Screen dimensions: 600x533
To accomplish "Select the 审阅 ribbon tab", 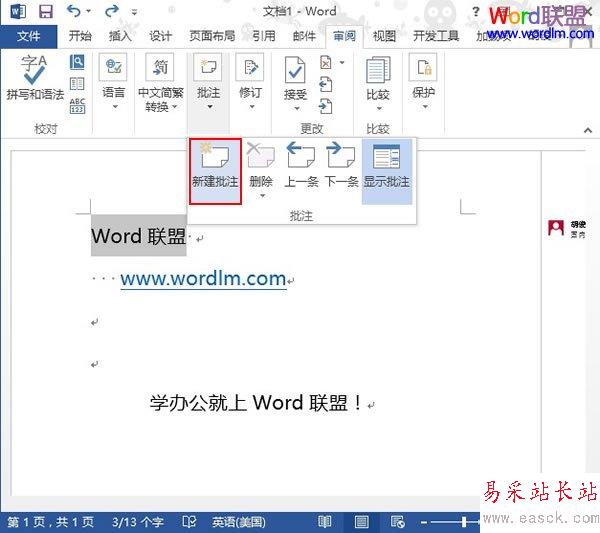I will point(344,36).
